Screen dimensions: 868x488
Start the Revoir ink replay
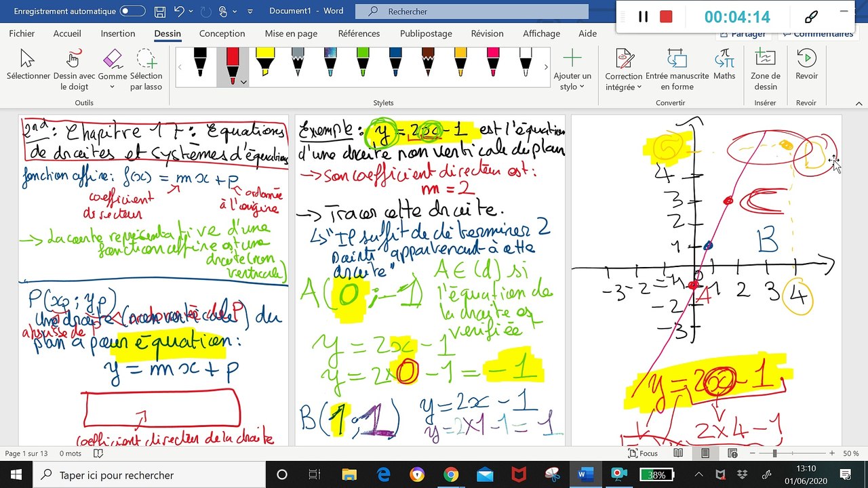tap(806, 64)
